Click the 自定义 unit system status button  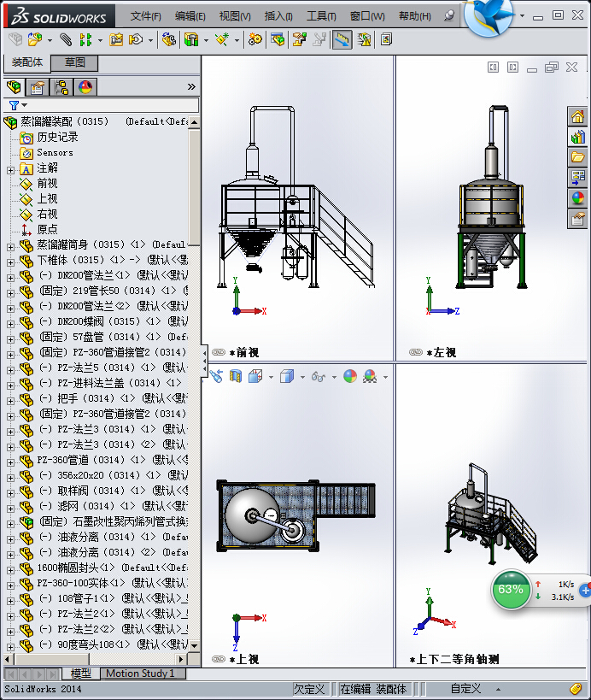click(x=465, y=689)
